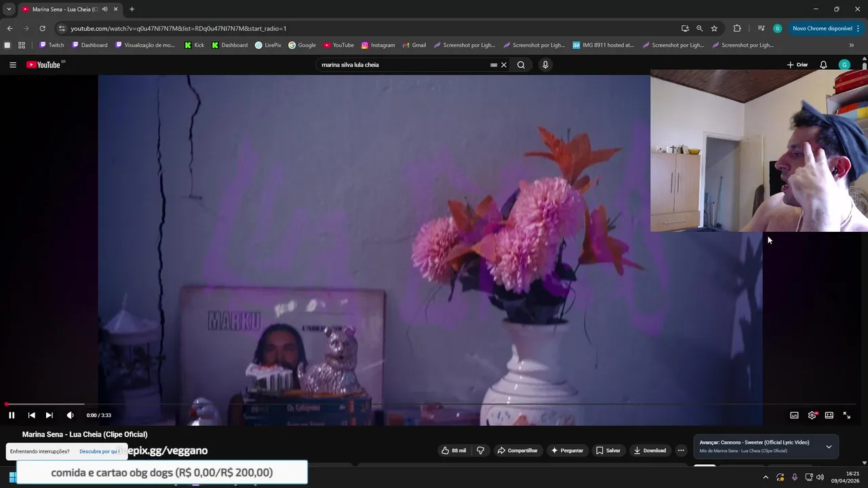The image size is (868, 488).
Task: Open the Visualização de mo... bookmark
Action: click(145, 45)
